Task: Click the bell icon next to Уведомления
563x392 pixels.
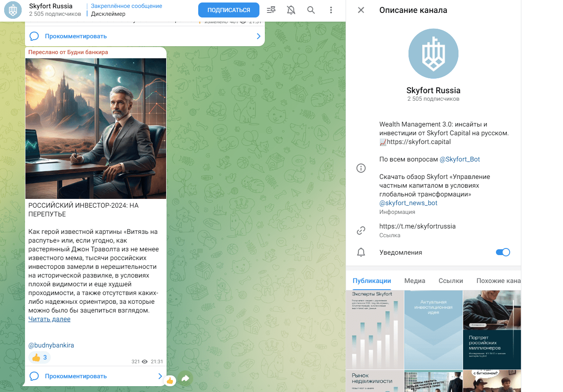Action: 361,252
